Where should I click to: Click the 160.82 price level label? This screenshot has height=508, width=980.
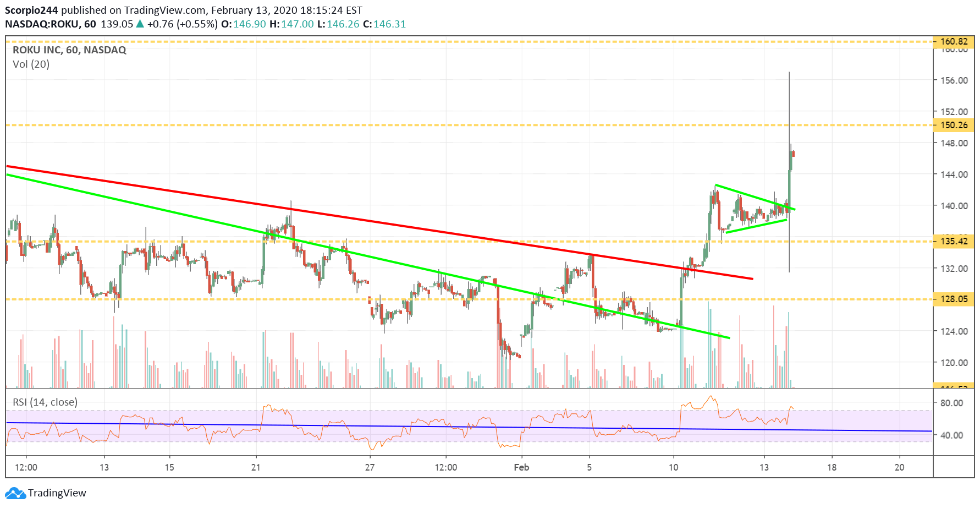point(954,42)
